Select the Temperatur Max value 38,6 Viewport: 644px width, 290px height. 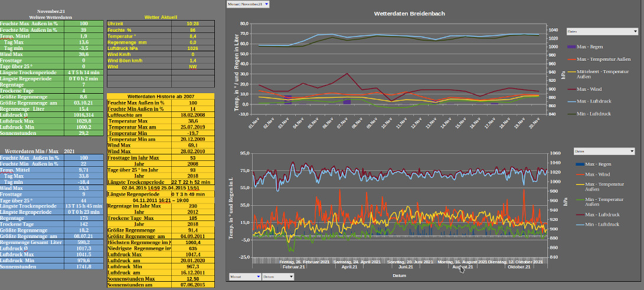pos(192,121)
